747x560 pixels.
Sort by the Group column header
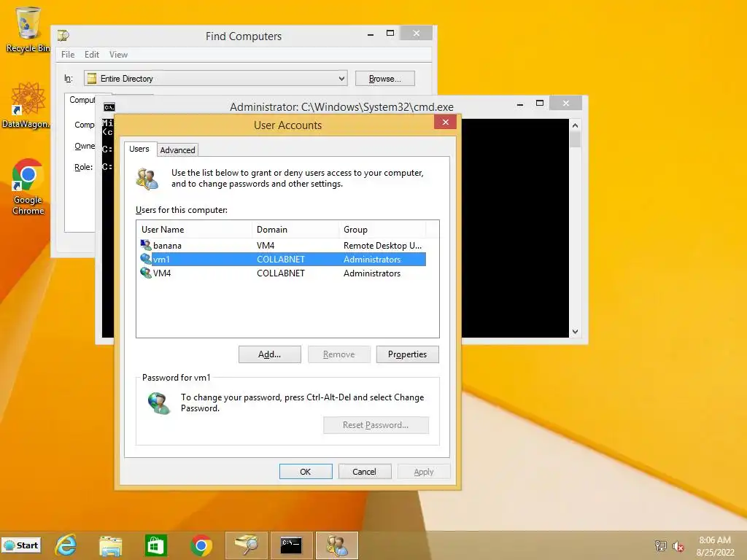point(382,230)
